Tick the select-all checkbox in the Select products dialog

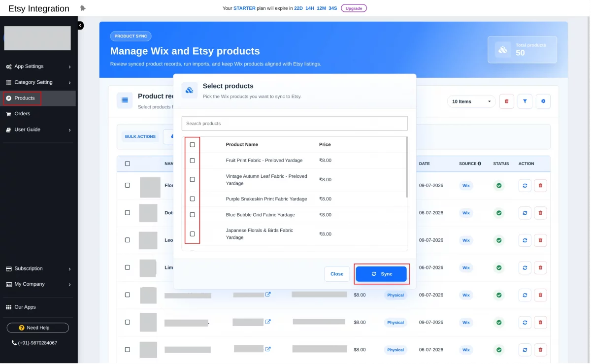click(x=192, y=145)
